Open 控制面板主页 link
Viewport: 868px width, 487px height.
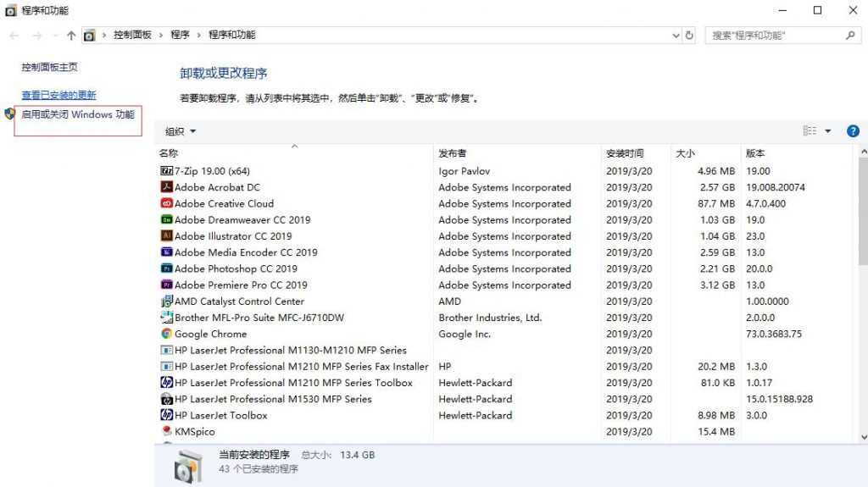pyautogui.click(x=50, y=67)
